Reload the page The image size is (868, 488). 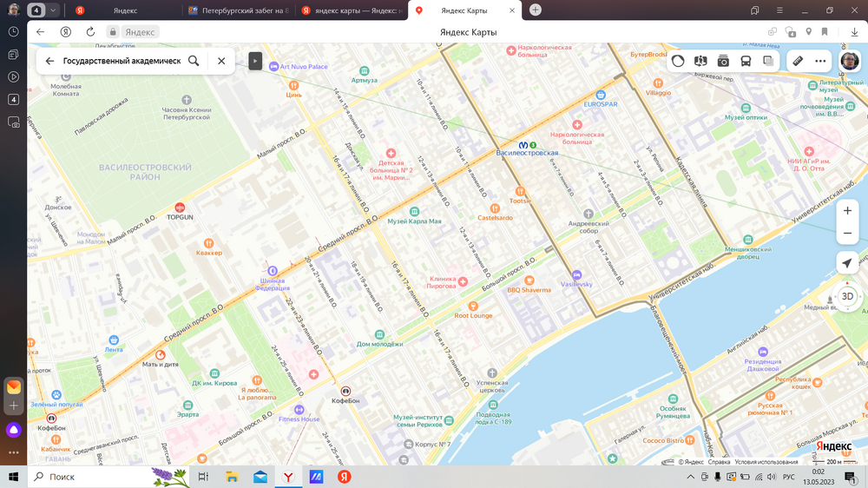point(90,32)
